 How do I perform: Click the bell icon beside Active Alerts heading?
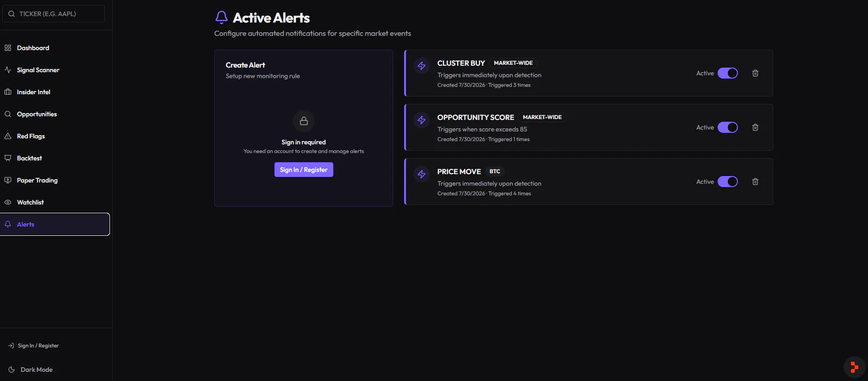[x=222, y=17]
